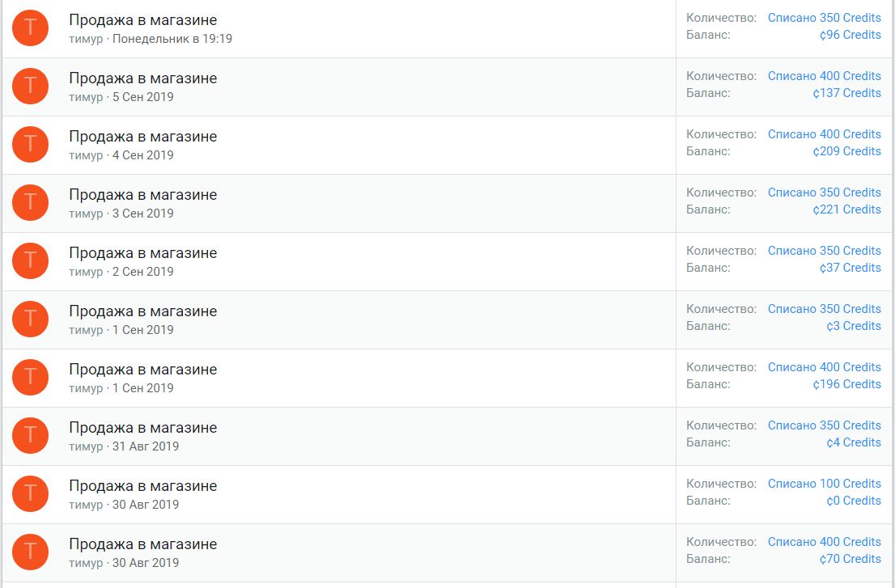
Task: Click тимур on the 31 Авг 2019 row
Action: 86,446
